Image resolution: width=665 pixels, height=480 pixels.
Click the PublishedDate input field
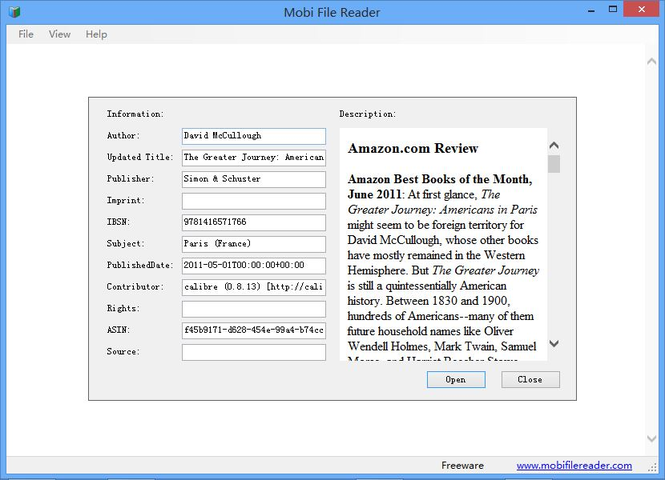[254, 265]
